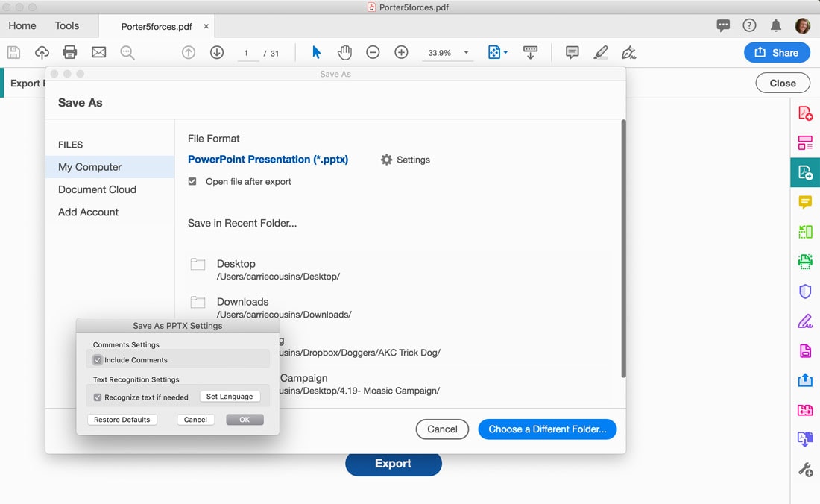Click the zoom in plus icon

point(401,52)
